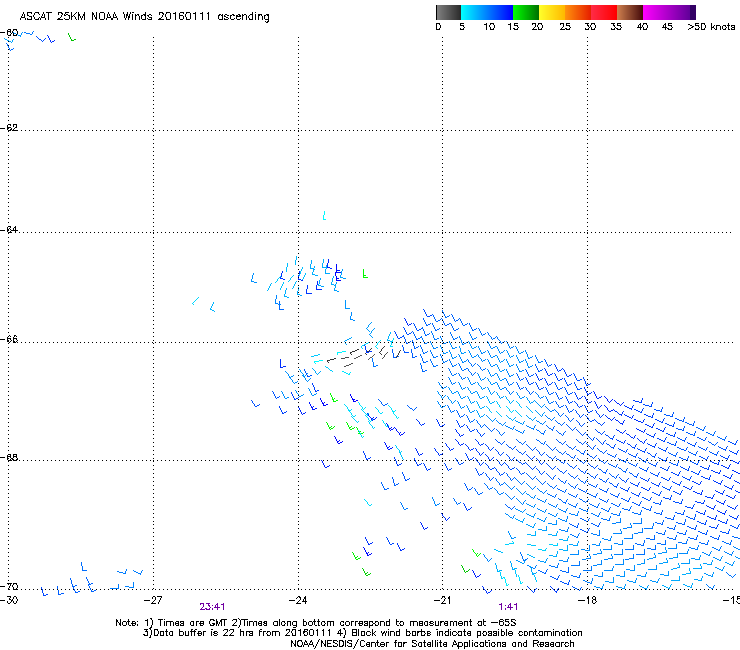740x650 pixels.
Task: Click the magenta 40-45 knots color band
Action: pyautogui.click(x=656, y=12)
